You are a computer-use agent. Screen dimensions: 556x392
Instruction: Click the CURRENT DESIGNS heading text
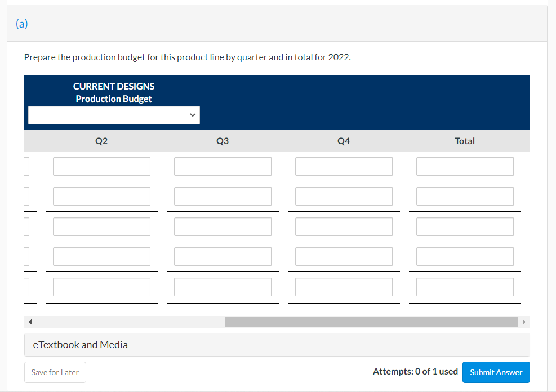point(114,86)
